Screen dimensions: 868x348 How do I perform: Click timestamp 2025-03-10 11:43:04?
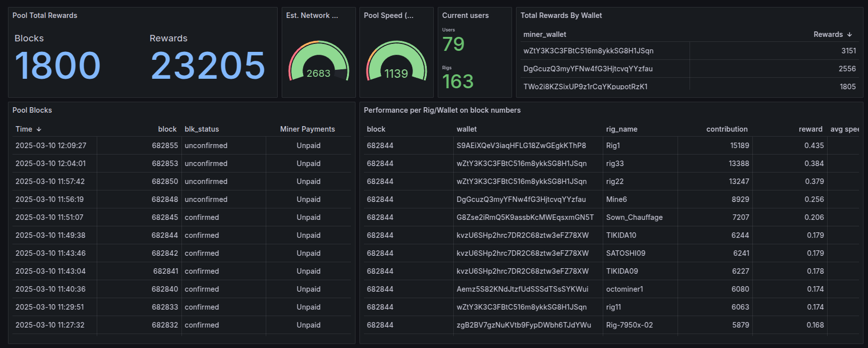tap(50, 271)
